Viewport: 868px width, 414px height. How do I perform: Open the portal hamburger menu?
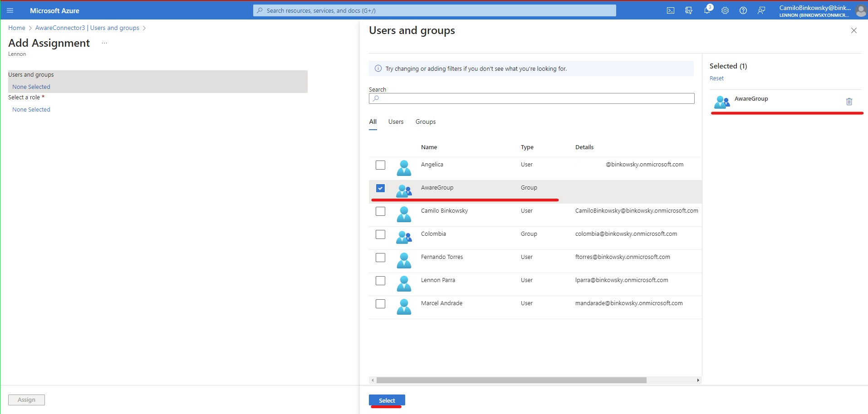pyautogui.click(x=10, y=10)
